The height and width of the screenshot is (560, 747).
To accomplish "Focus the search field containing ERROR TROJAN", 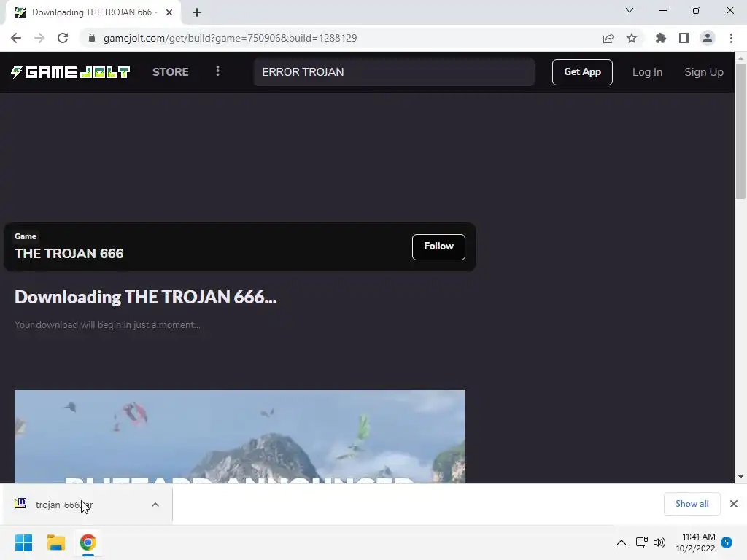I will point(394,72).
